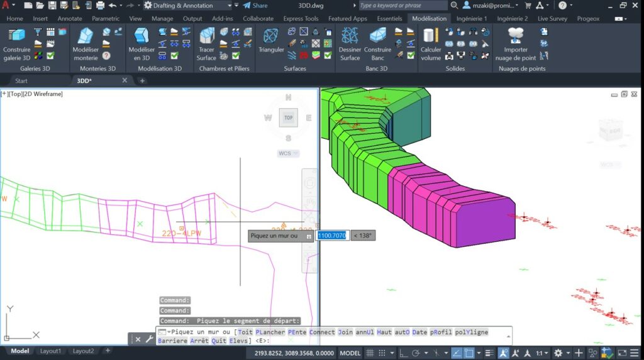644x360 pixels.
Task: Click the New drawing icon
Action: (x=28, y=5)
